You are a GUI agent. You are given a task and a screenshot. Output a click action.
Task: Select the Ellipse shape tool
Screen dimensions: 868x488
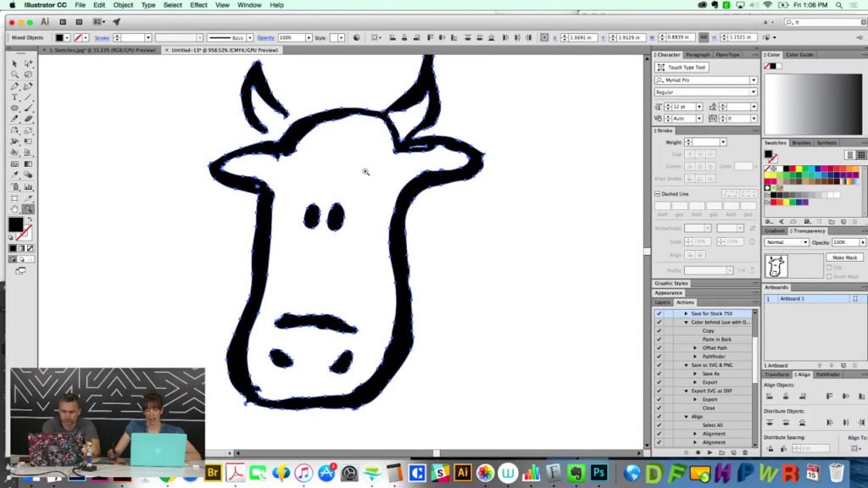click(x=15, y=108)
